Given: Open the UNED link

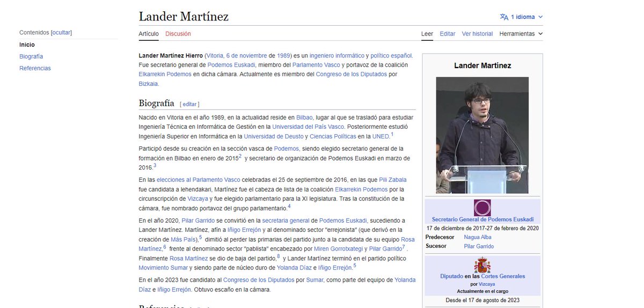Looking at the screenshot, I should [381, 136].
